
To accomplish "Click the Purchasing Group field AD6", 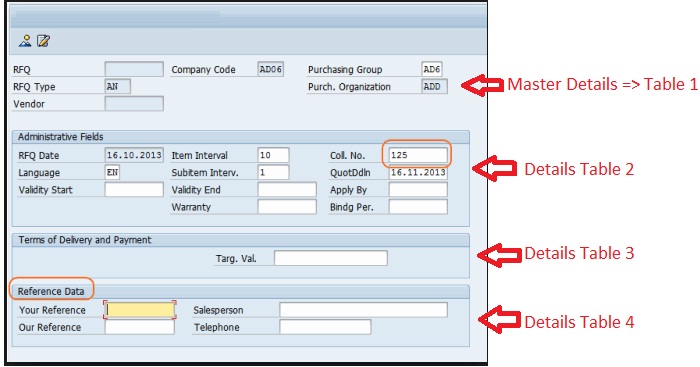I will click(x=432, y=69).
